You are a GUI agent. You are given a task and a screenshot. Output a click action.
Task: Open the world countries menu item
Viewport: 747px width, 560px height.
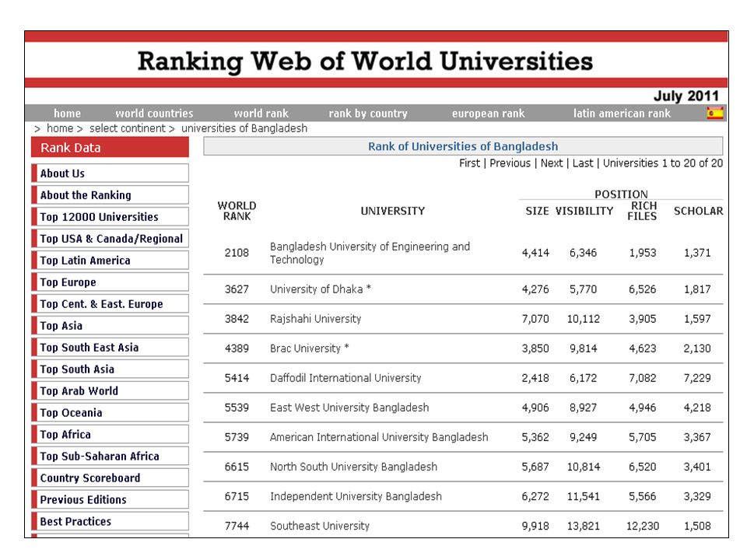click(x=154, y=114)
